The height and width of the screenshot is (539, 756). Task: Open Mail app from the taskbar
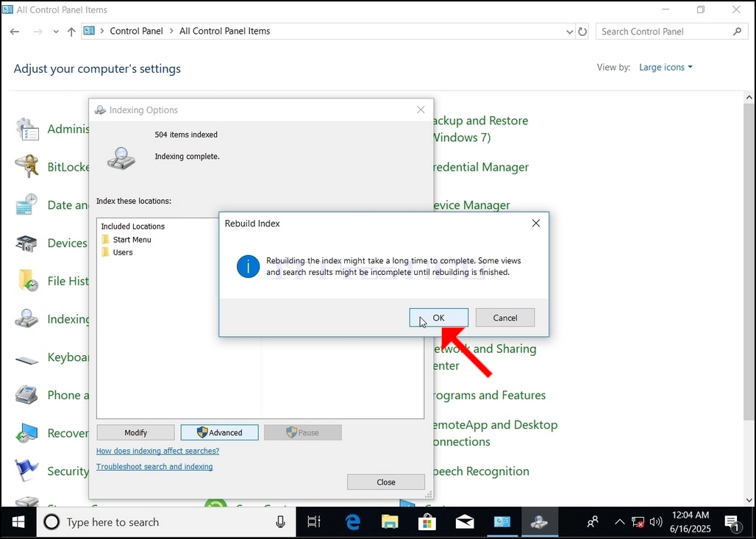[x=465, y=522]
